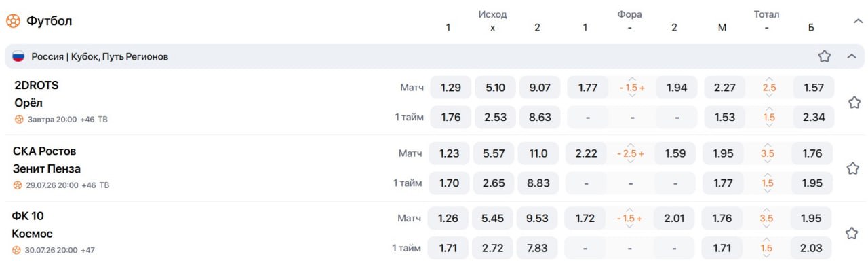Open the Зенит Пенза team match page

point(47,168)
